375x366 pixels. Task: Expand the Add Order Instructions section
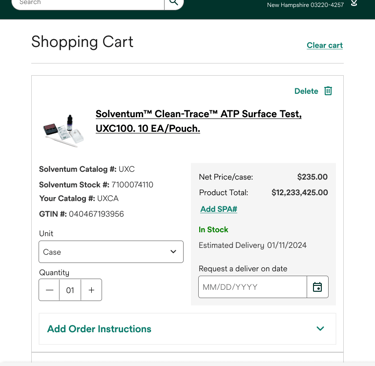tap(187, 329)
